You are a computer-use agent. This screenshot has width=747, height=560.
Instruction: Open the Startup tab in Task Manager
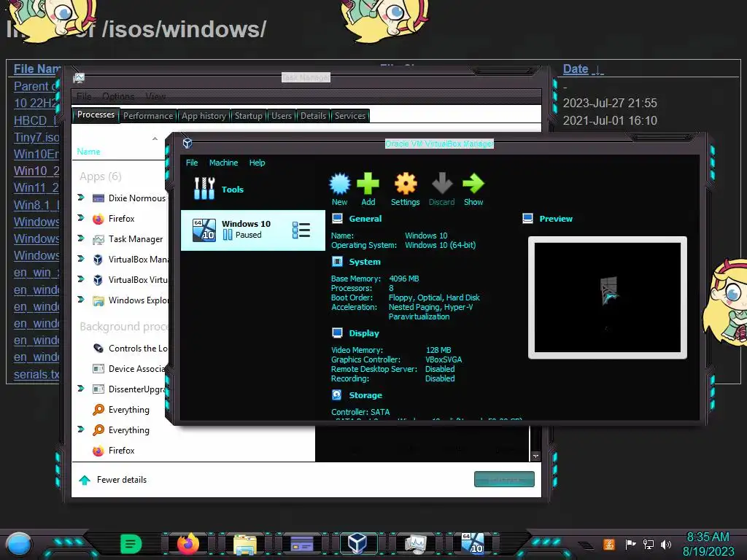click(248, 116)
